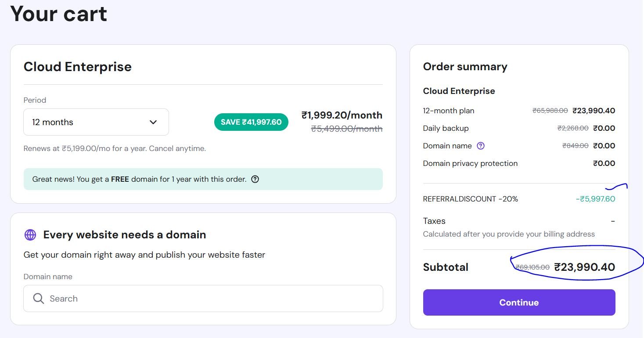This screenshot has width=644, height=338.
Task: Click the green SAVE ₹41,997.60 badge
Action: pyautogui.click(x=251, y=122)
